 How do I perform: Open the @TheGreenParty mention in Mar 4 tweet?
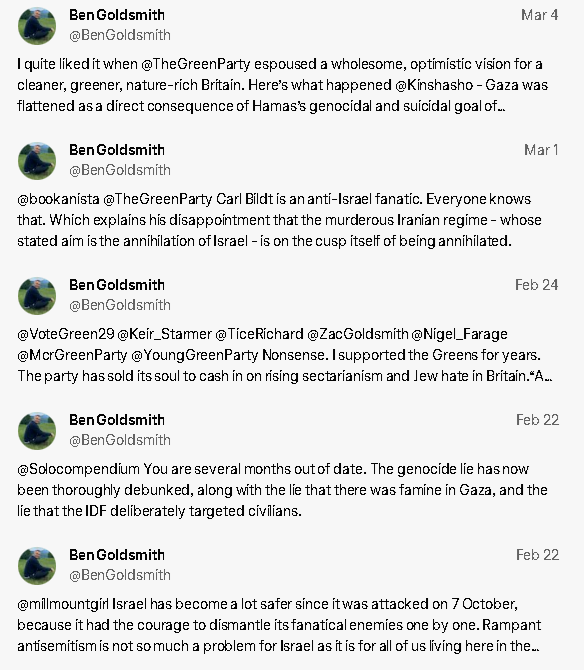click(x=196, y=64)
